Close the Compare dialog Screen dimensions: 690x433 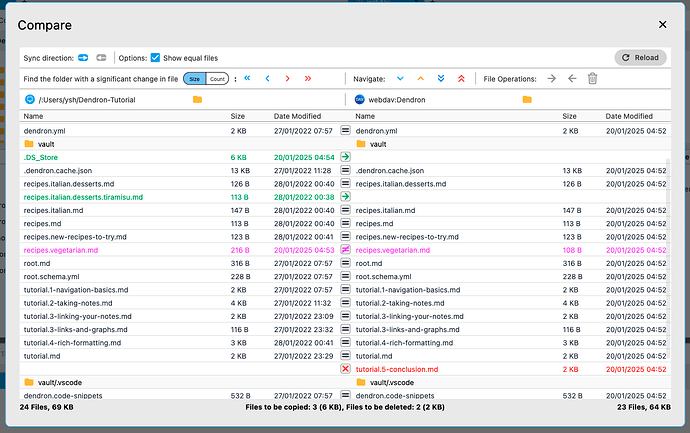662,25
